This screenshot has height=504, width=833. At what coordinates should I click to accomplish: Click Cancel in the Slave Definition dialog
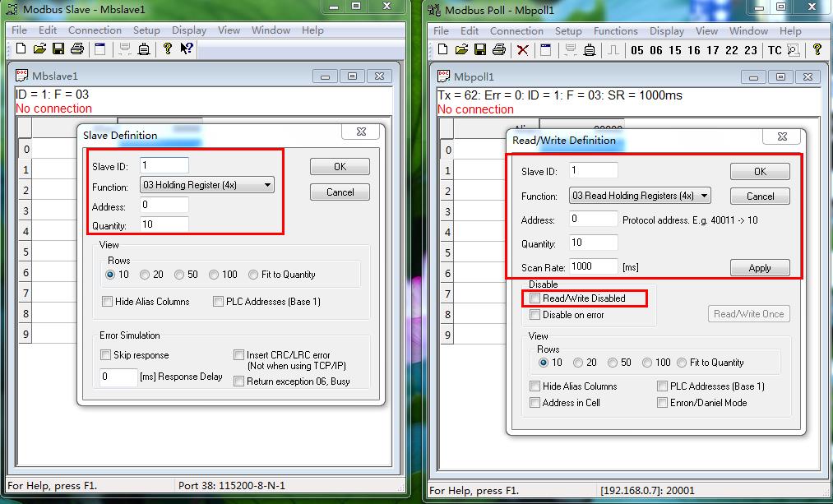pyautogui.click(x=340, y=192)
